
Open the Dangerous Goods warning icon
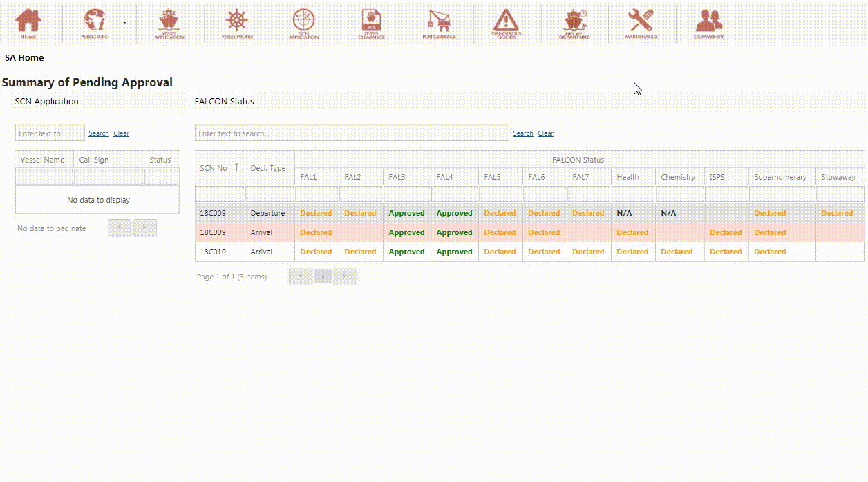[507, 24]
